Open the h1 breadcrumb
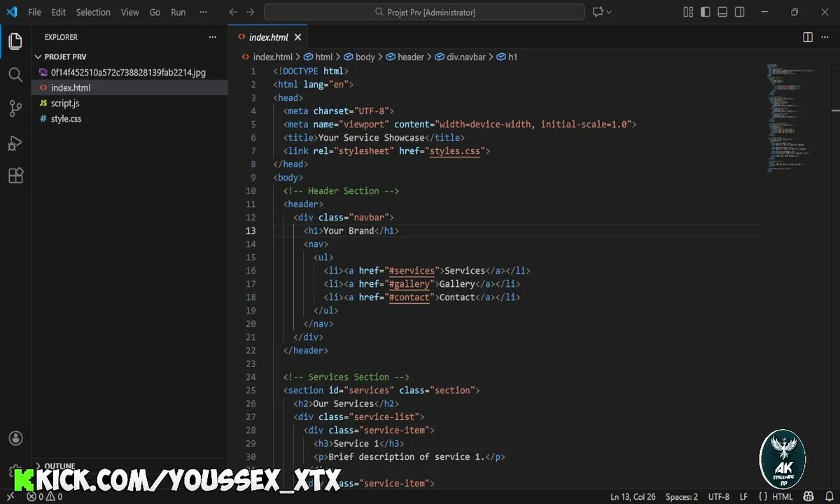Screen dimensions: 840x504 (507, 57)
